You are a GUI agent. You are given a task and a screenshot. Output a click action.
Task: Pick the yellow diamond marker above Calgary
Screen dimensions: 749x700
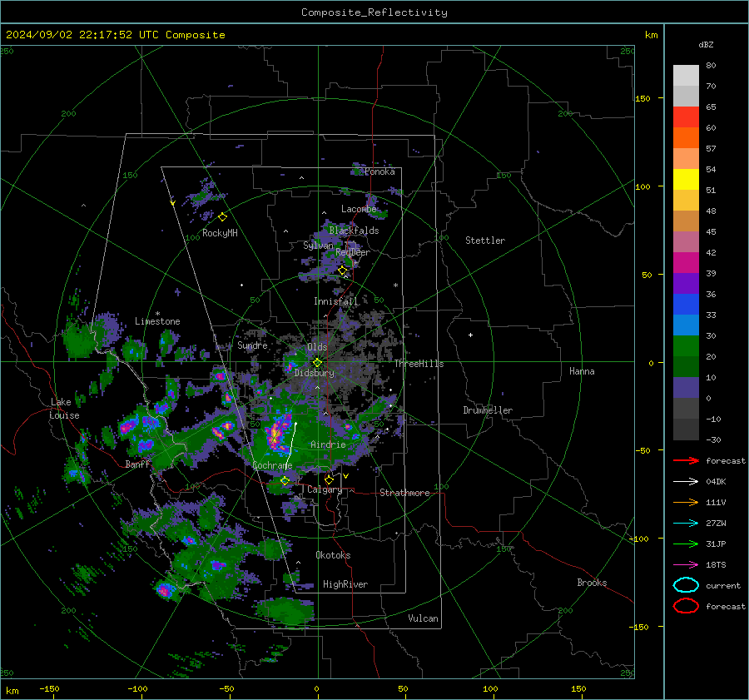pyautogui.click(x=329, y=479)
